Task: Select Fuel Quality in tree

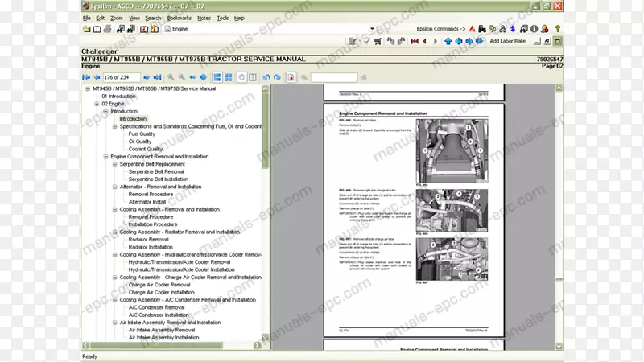Action: 142,134
